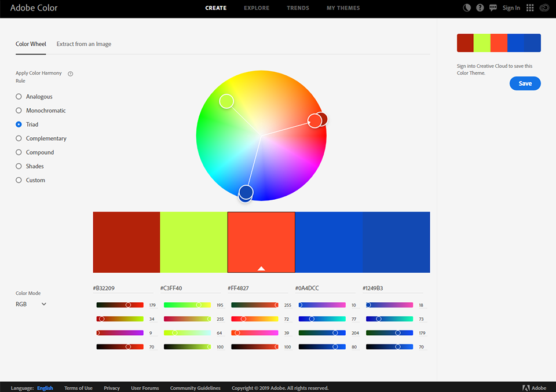556x392 pixels.
Task: Click the Apply Color Harmony info icon
Action: [70, 74]
